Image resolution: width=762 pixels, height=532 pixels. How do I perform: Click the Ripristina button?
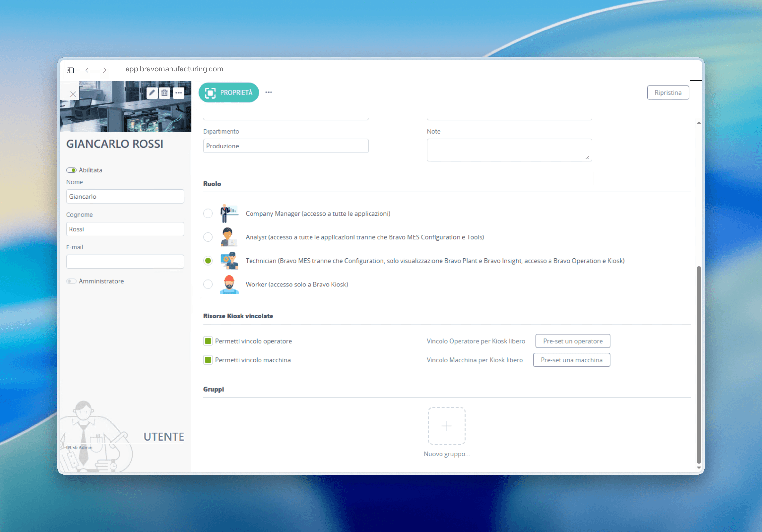pyautogui.click(x=668, y=93)
